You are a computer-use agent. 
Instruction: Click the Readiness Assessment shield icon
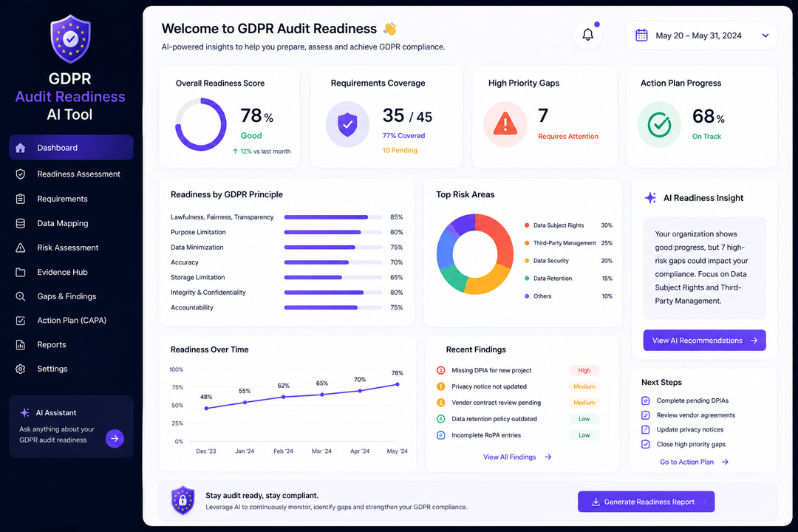point(21,174)
